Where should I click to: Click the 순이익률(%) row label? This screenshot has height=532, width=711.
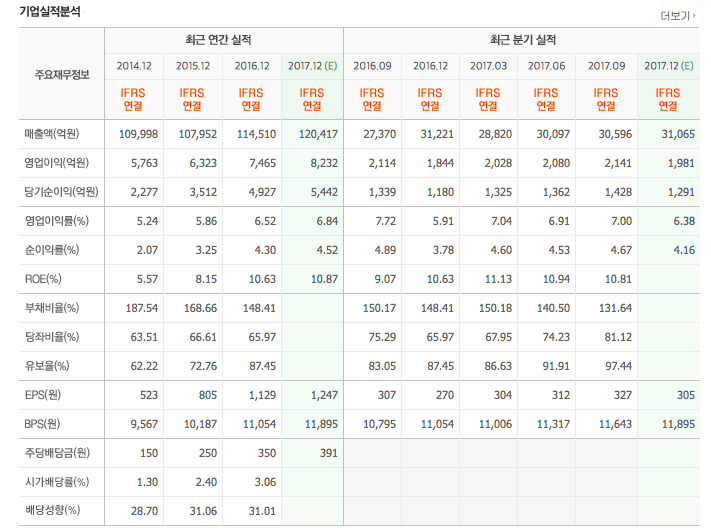point(52,250)
